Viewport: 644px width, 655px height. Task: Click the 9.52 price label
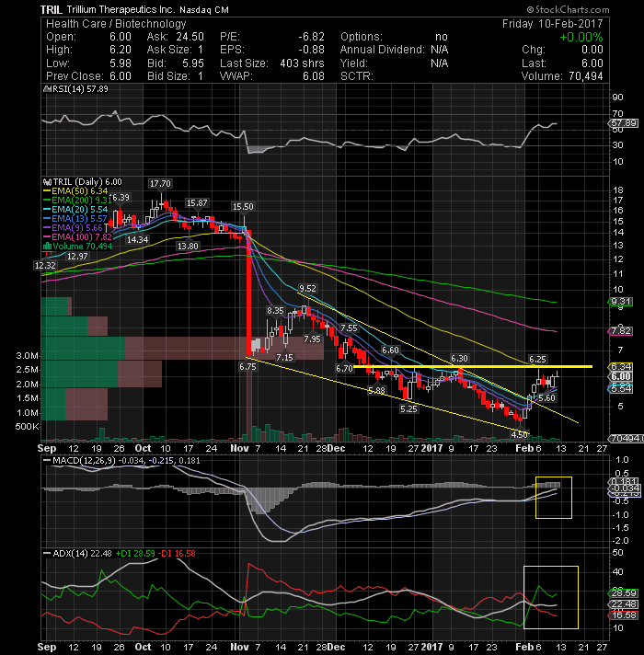click(x=308, y=289)
